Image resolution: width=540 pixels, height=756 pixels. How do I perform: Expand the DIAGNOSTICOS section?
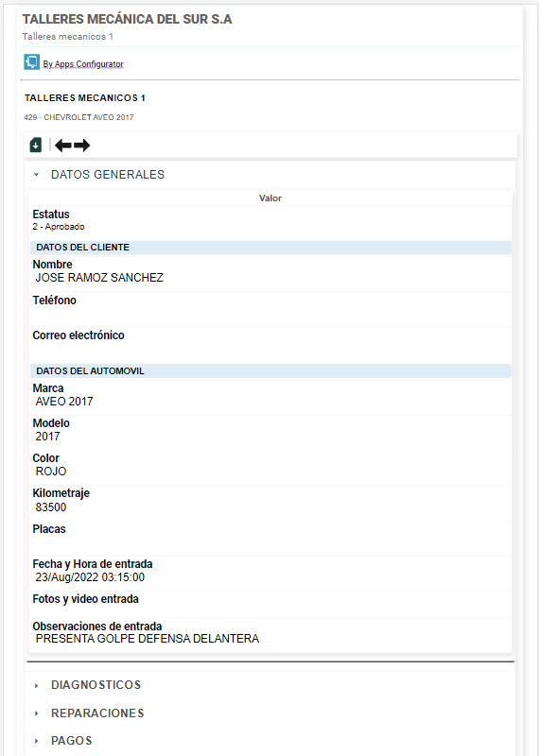tap(96, 685)
